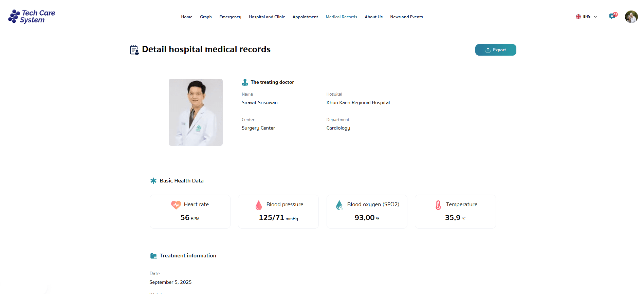Click the UK flag language icon

click(578, 17)
